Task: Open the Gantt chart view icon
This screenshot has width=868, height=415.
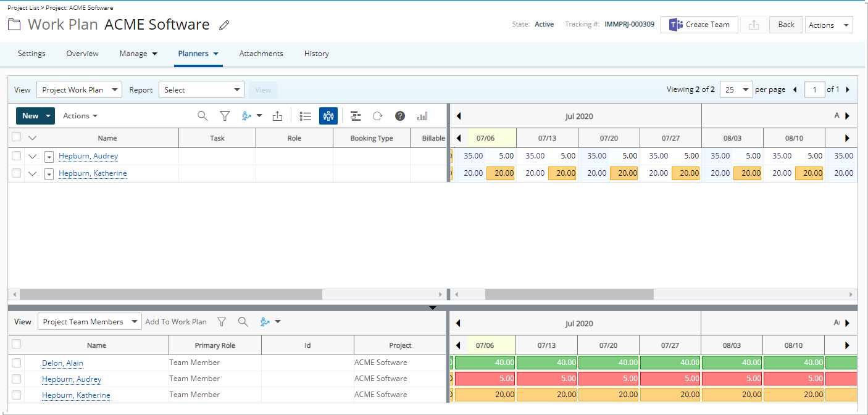Action: (x=355, y=116)
